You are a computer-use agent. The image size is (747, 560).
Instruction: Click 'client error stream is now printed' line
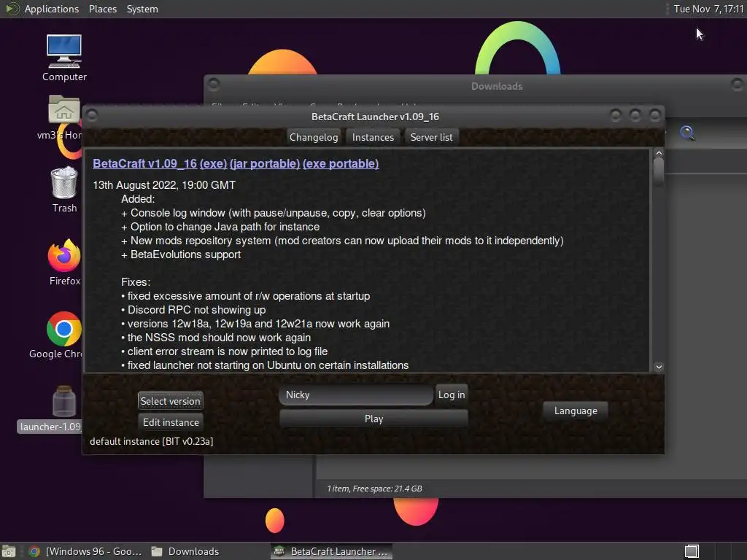[x=225, y=351]
